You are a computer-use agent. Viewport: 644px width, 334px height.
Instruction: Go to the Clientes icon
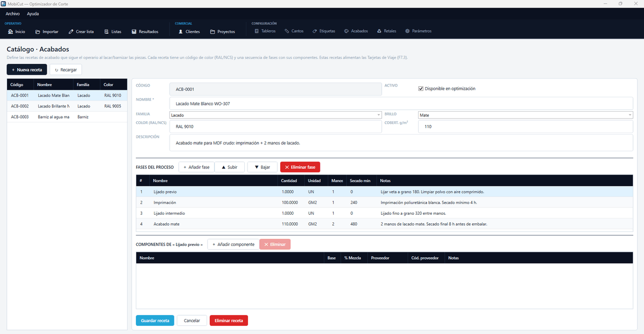[180, 32]
